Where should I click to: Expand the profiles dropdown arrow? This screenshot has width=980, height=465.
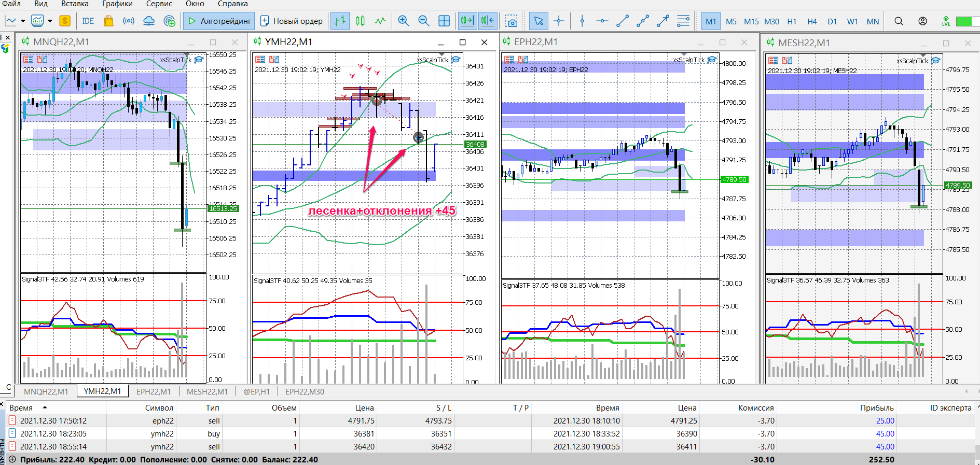click(50, 21)
